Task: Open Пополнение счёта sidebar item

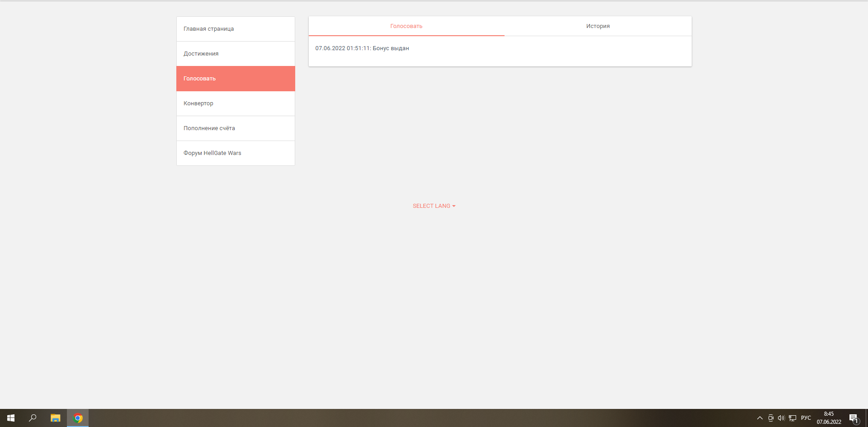Action: [236, 128]
